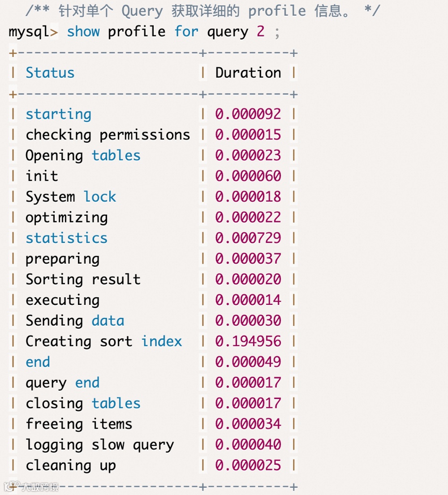448x495 pixels.
Task: Click the 0.000729 duration value
Action: (248, 238)
